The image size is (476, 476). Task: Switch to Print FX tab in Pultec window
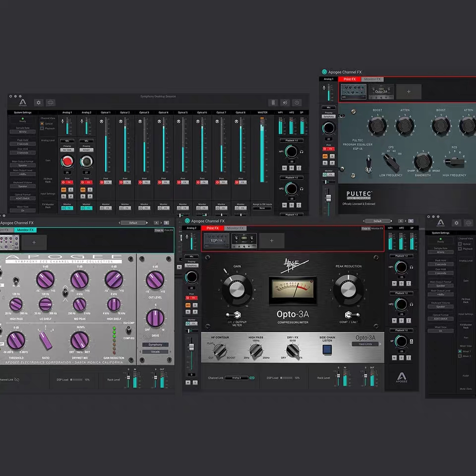[350, 79]
